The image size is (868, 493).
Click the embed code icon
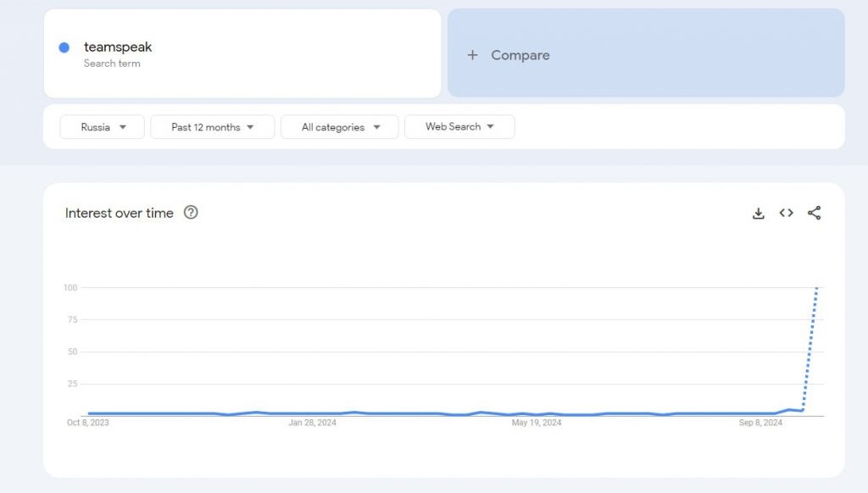pyautogui.click(x=787, y=213)
